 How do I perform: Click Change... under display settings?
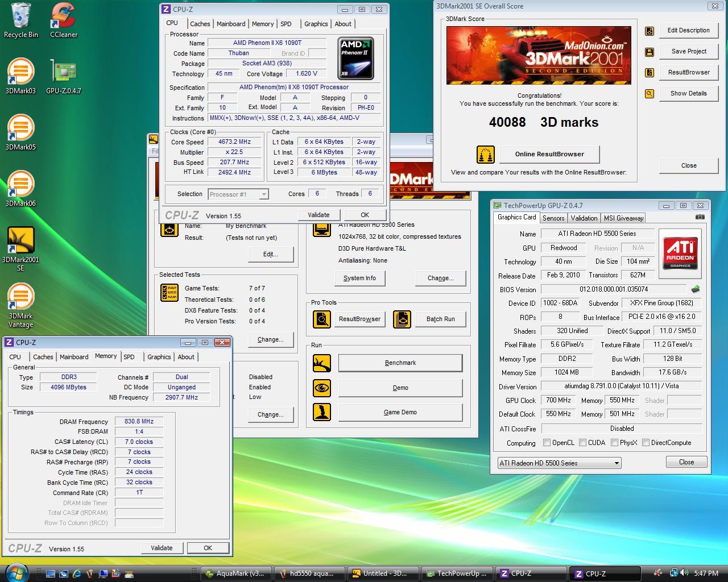[441, 278]
